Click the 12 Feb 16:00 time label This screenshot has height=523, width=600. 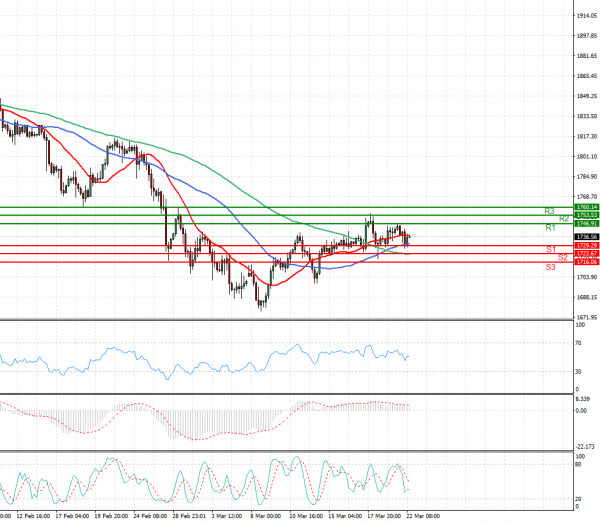pyautogui.click(x=33, y=516)
